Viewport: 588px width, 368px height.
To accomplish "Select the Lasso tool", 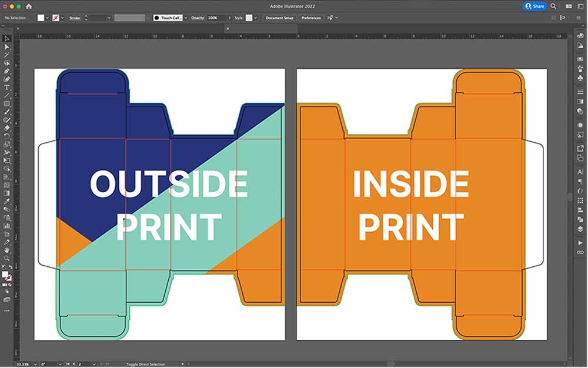I will 6,63.
